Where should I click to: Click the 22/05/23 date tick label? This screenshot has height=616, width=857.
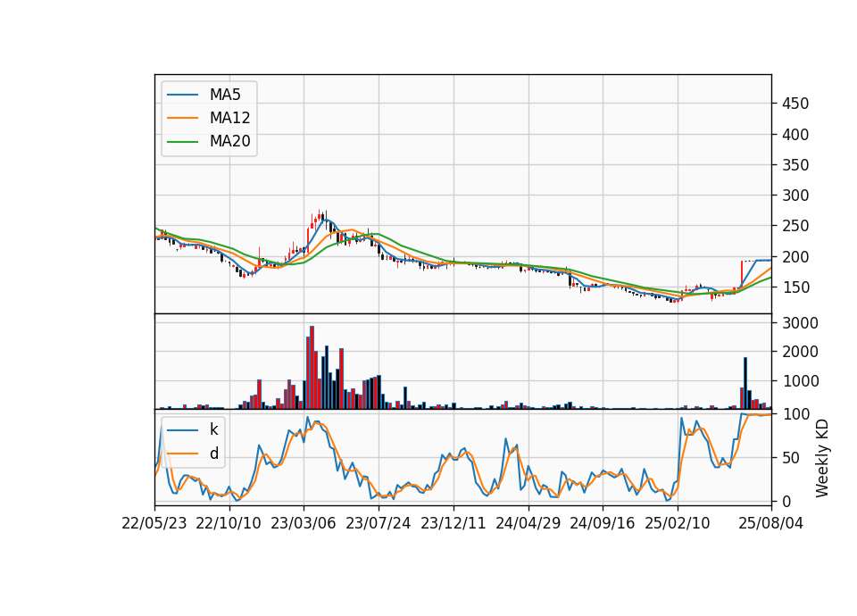[154, 523]
